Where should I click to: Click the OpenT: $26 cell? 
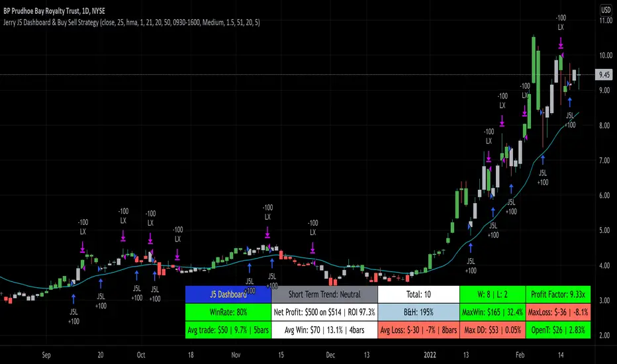[558, 330]
